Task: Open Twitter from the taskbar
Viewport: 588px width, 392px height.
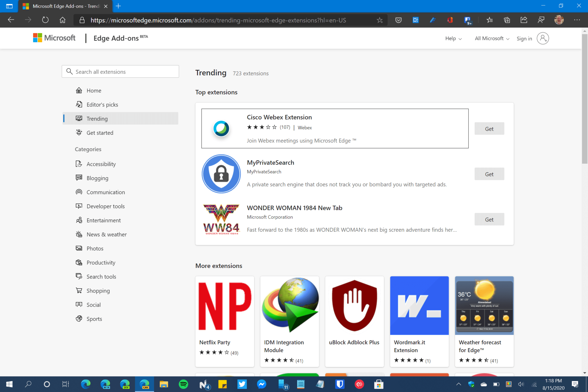Action: (x=242, y=384)
